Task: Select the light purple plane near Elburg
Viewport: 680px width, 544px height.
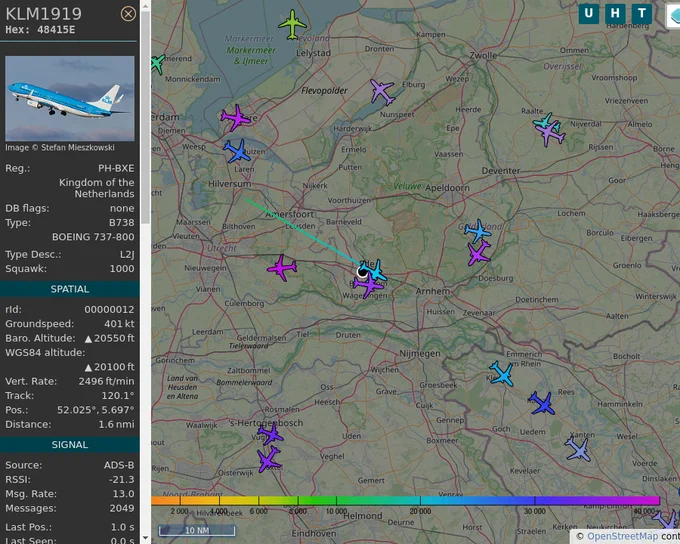Action: tap(382, 92)
